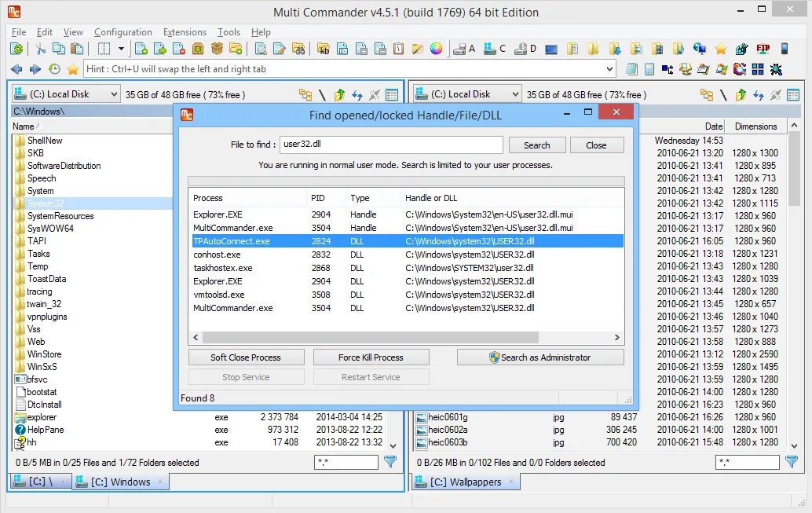Screen dimensions: 812x513
Task: Click the Copy icon in toolbar
Action: [x=59, y=49]
